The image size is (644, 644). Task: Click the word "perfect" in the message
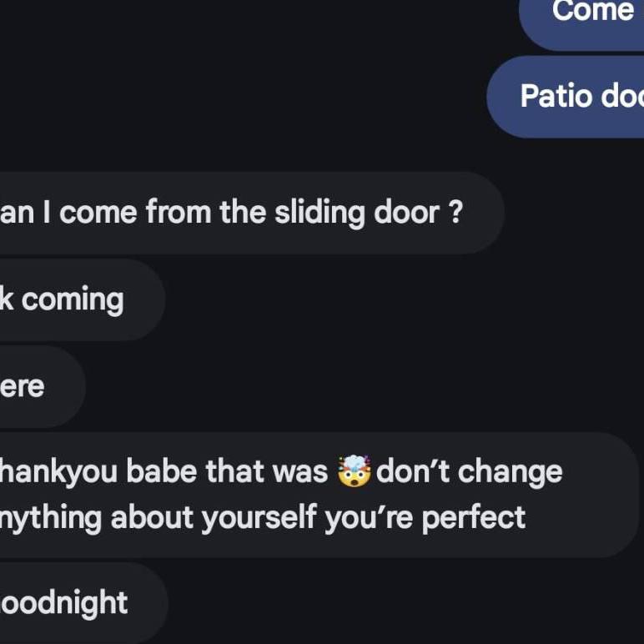click(x=473, y=517)
